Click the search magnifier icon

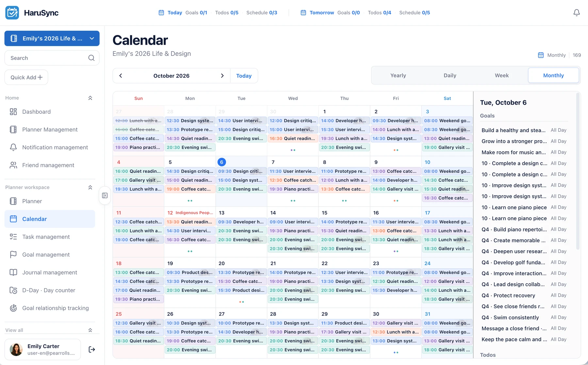click(x=91, y=58)
